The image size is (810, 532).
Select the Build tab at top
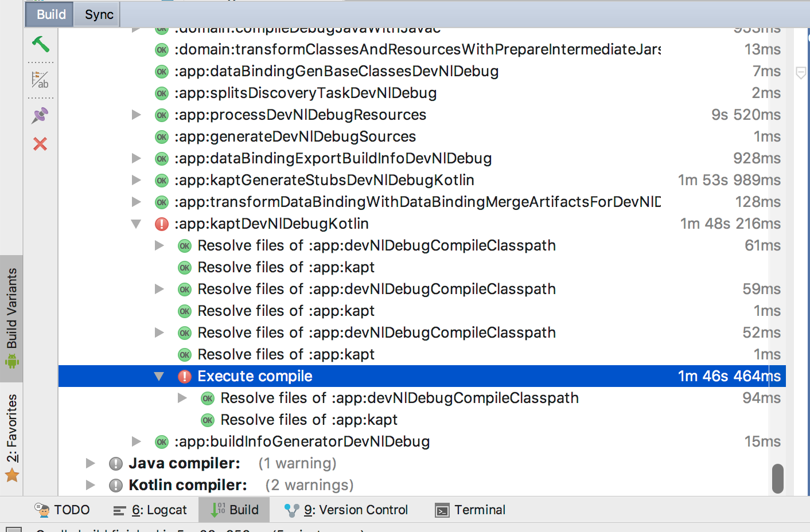point(50,14)
